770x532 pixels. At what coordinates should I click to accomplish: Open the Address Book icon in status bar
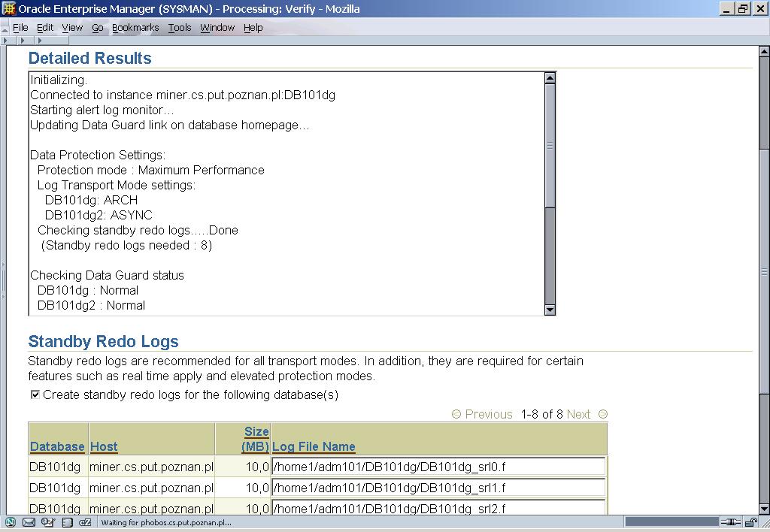(67, 522)
